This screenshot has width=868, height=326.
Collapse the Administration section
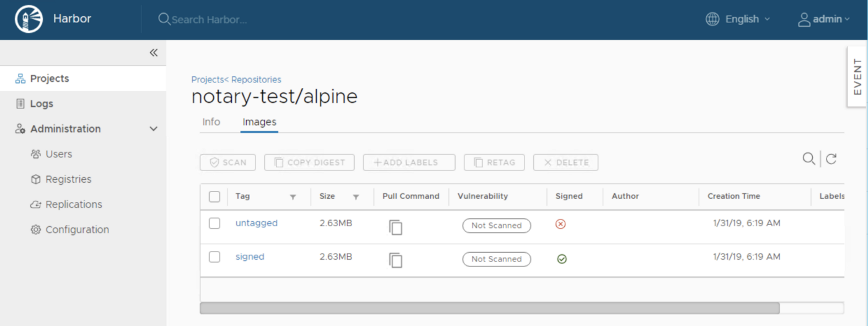154,129
